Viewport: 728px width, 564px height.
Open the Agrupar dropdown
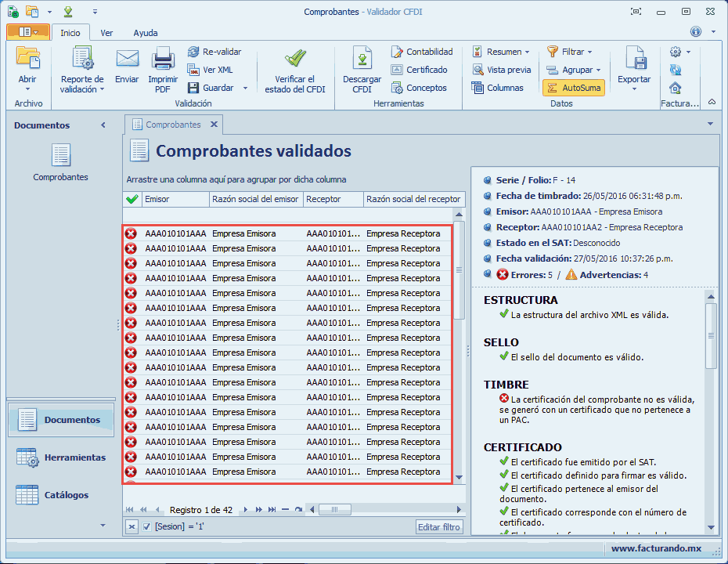(573, 70)
